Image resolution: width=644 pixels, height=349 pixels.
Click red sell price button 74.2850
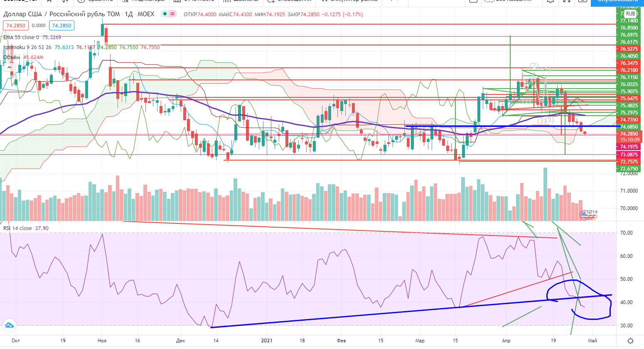15,26
